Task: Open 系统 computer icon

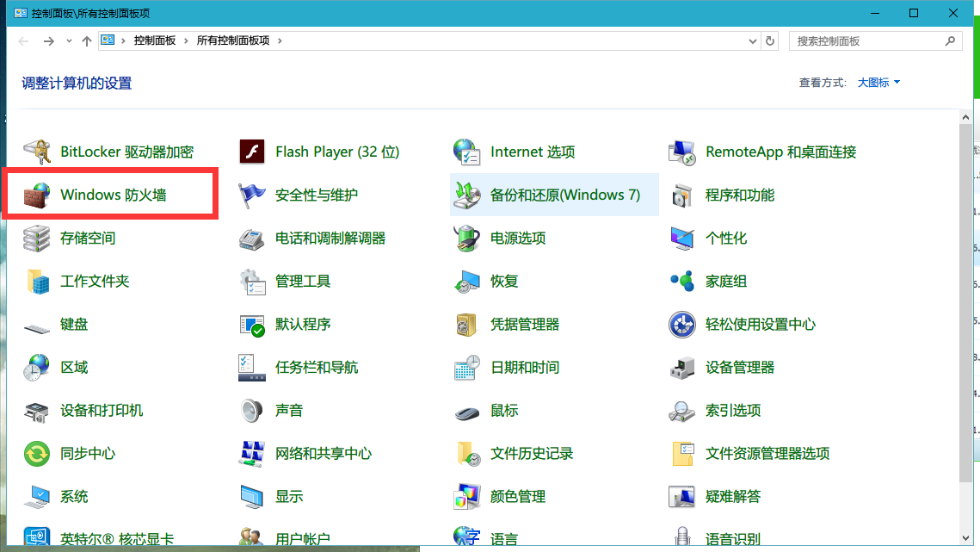Action: tap(37, 498)
